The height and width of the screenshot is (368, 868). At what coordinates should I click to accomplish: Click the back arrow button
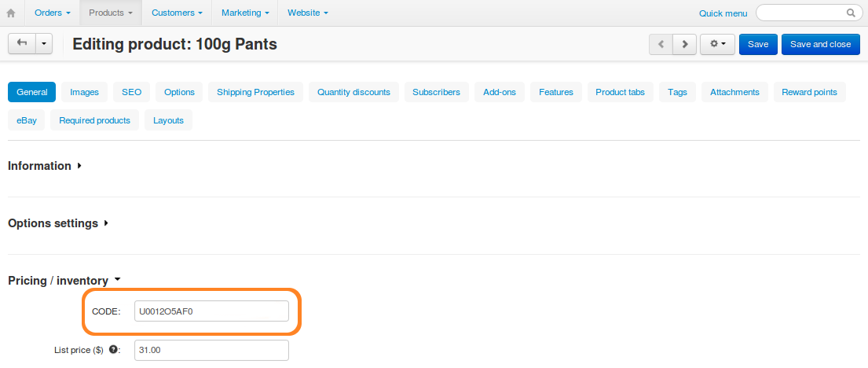pos(22,44)
